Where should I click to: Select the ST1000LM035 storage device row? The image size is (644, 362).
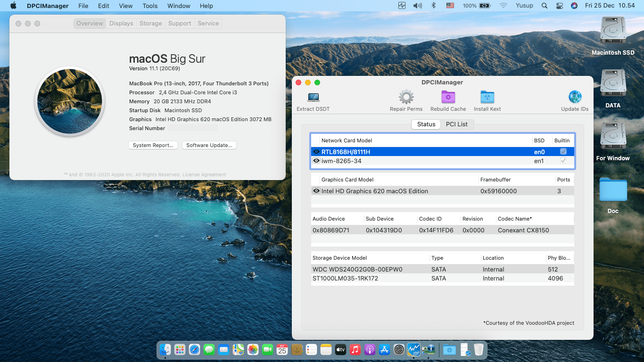[377, 278]
